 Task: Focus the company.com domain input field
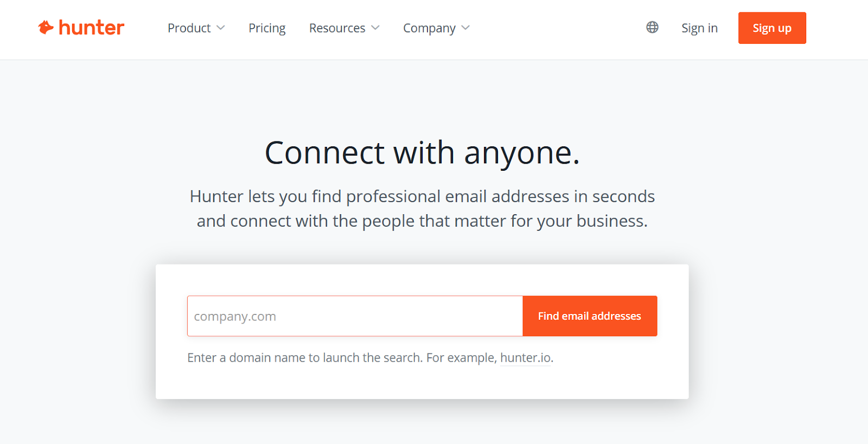click(355, 316)
